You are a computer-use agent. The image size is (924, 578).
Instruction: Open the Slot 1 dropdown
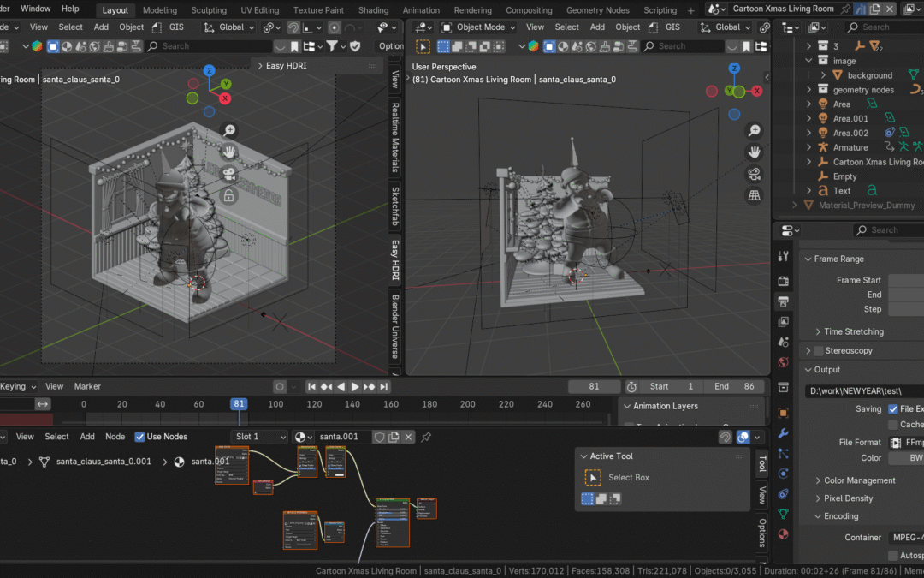pyautogui.click(x=258, y=437)
